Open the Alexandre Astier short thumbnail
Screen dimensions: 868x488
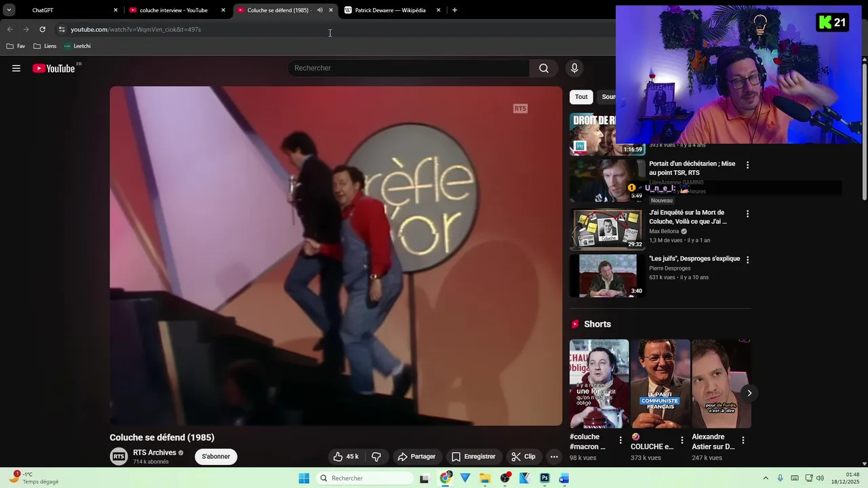[722, 384]
